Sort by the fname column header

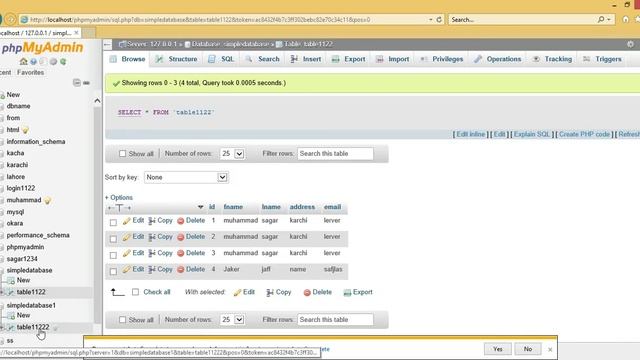[x=233, y=207]
